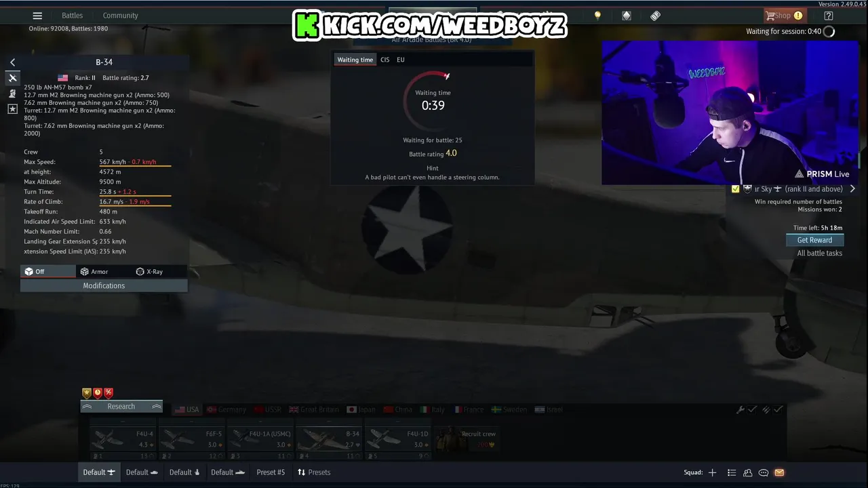Select the crossed tools vehicle info icon
Screen dimensions: 868x488
(12, 78)
